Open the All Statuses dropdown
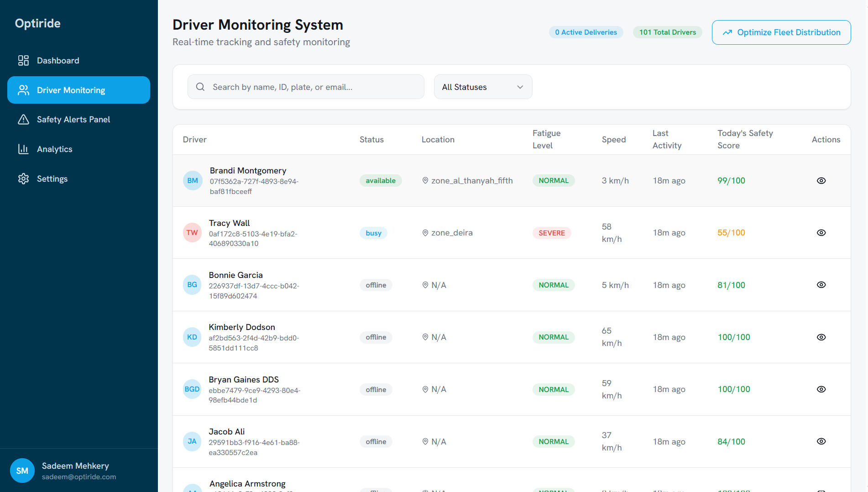 pyautogui.click(x=483, y=87)
